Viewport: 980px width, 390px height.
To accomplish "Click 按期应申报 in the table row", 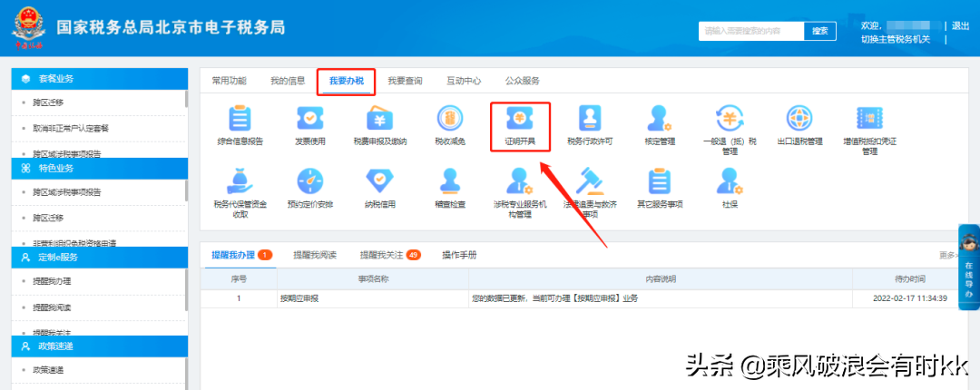I will click(x=299, y=298).
